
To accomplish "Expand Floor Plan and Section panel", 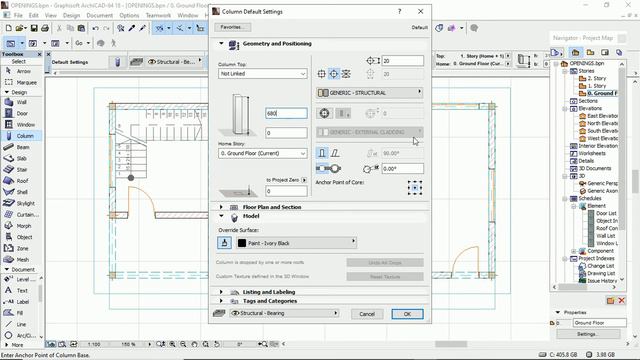I will coord(221,207).
